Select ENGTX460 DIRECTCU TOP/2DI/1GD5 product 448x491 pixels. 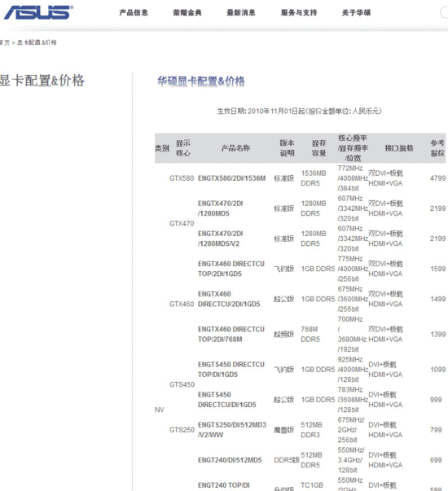[x=231, y=269]
